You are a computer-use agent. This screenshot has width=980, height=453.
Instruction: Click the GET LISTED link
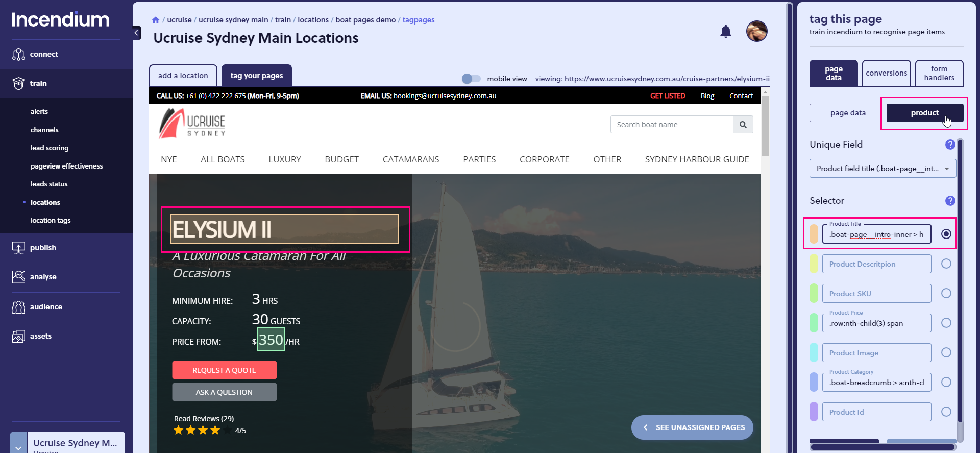click(668, 96)
